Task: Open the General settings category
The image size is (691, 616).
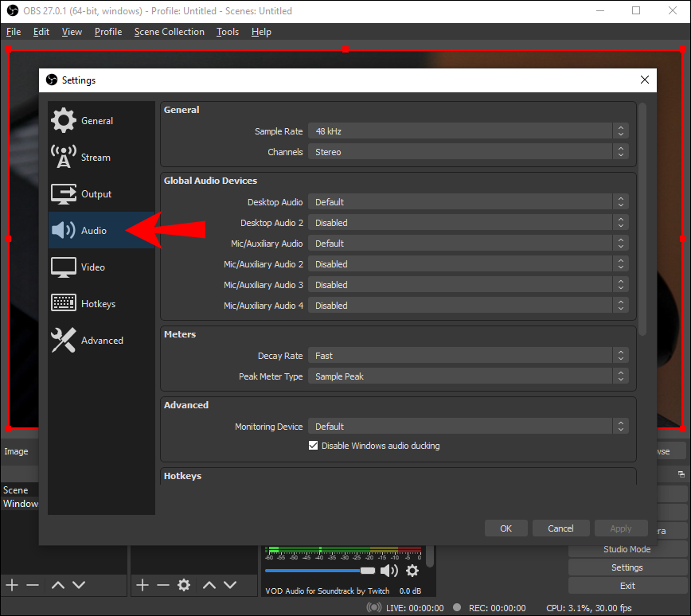Action: [x=101, y=120]
